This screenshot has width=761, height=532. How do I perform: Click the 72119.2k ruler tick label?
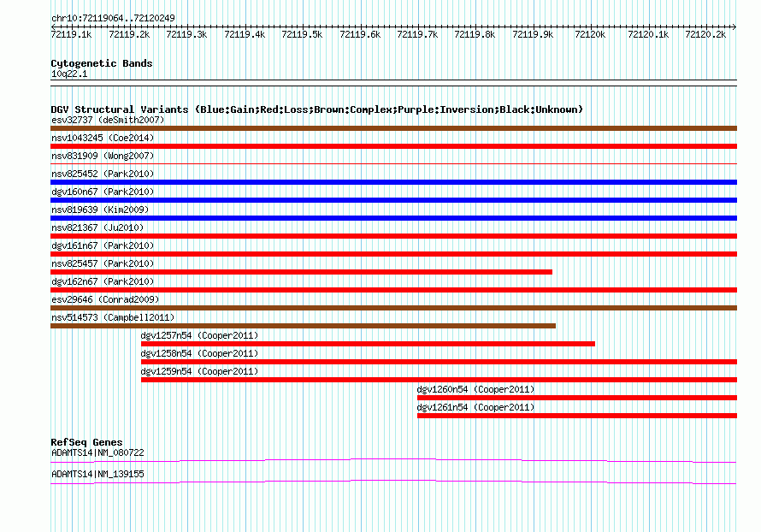[129, 34]
